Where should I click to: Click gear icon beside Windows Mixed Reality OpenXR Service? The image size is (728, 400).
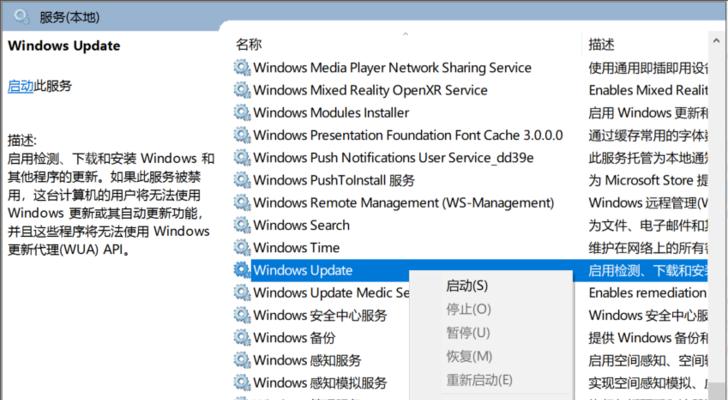click(242, 90)
